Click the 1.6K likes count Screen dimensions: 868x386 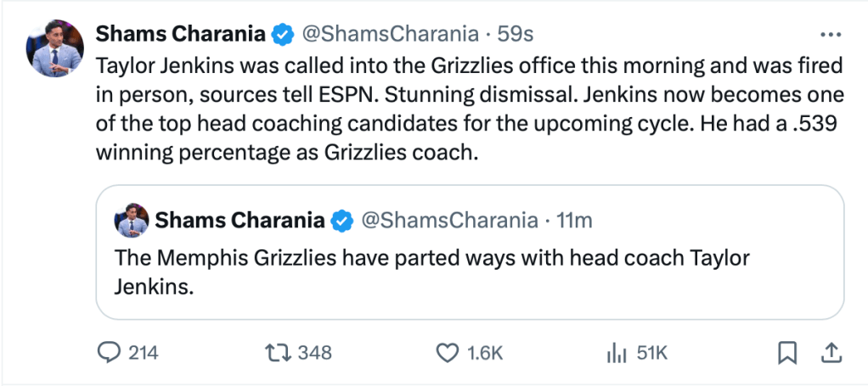point(486,353)
